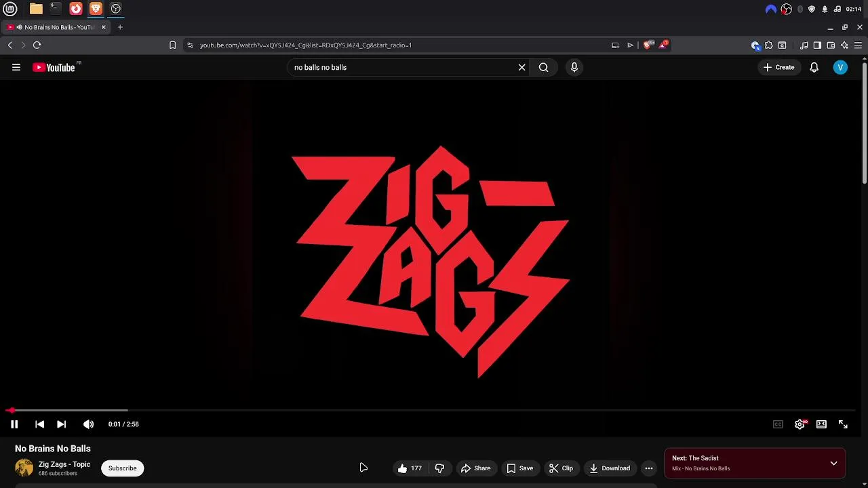Open the Zig Zags - Topic channel link
The image size is (868, 488).
(x=64, y=464)
